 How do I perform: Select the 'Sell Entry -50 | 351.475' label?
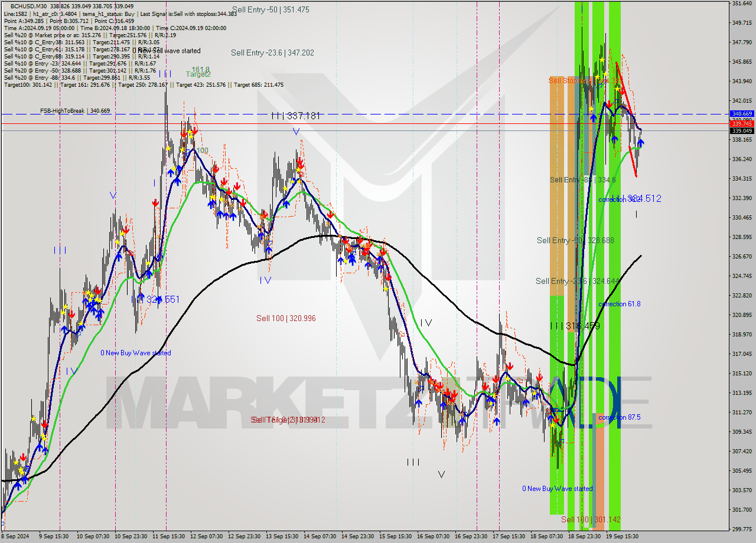[x=271, y=9]
